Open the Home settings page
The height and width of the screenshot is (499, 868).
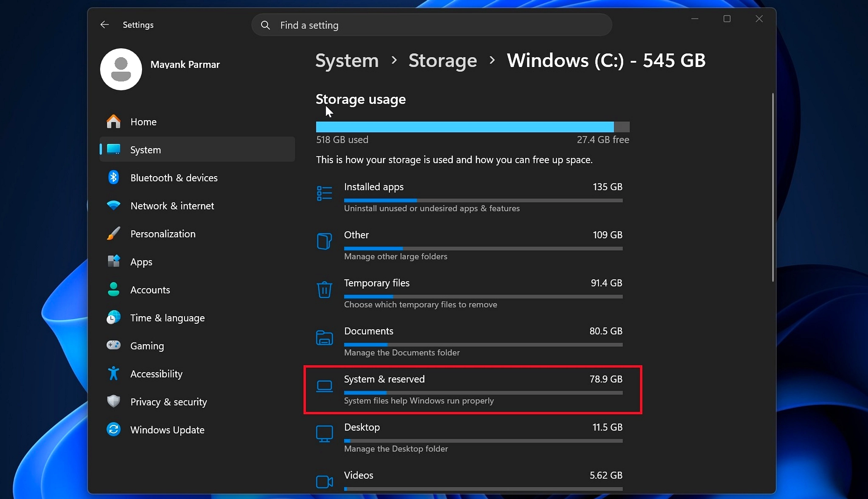click(x=197, y=122)
